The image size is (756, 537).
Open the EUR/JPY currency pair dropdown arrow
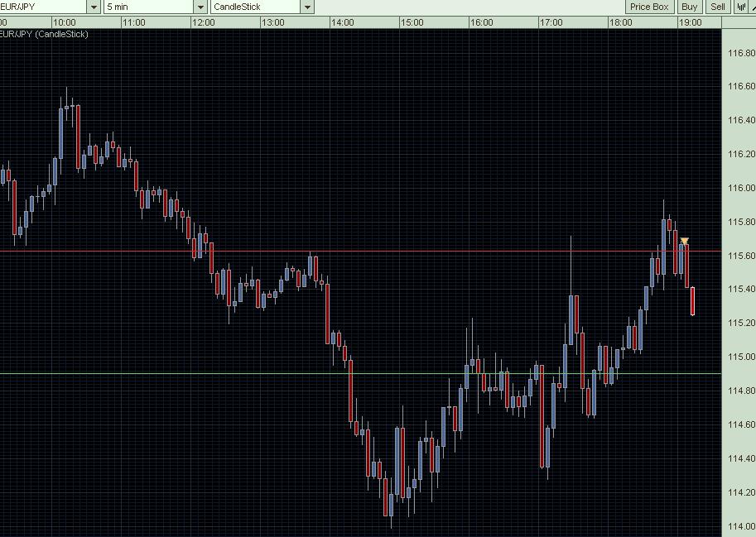pos(94,7)
